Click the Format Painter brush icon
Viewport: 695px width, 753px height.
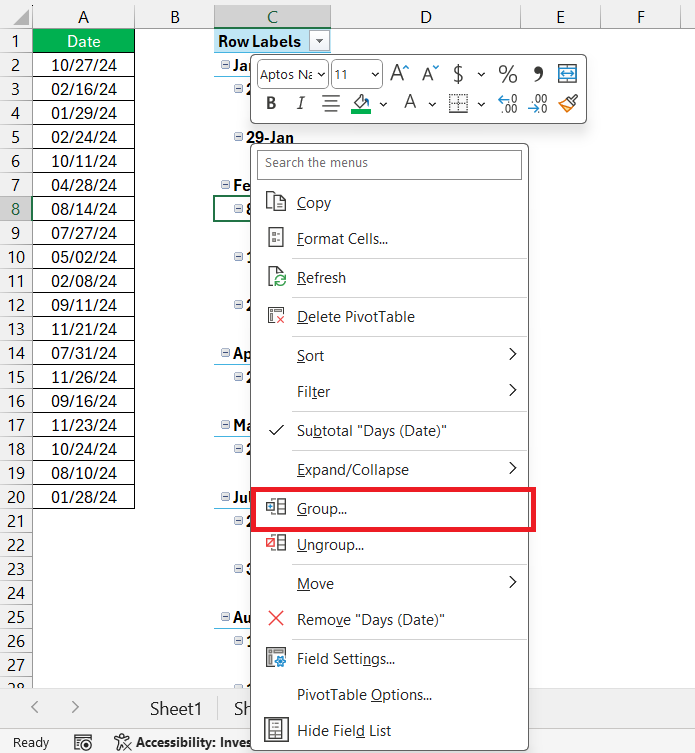point(568,103)
